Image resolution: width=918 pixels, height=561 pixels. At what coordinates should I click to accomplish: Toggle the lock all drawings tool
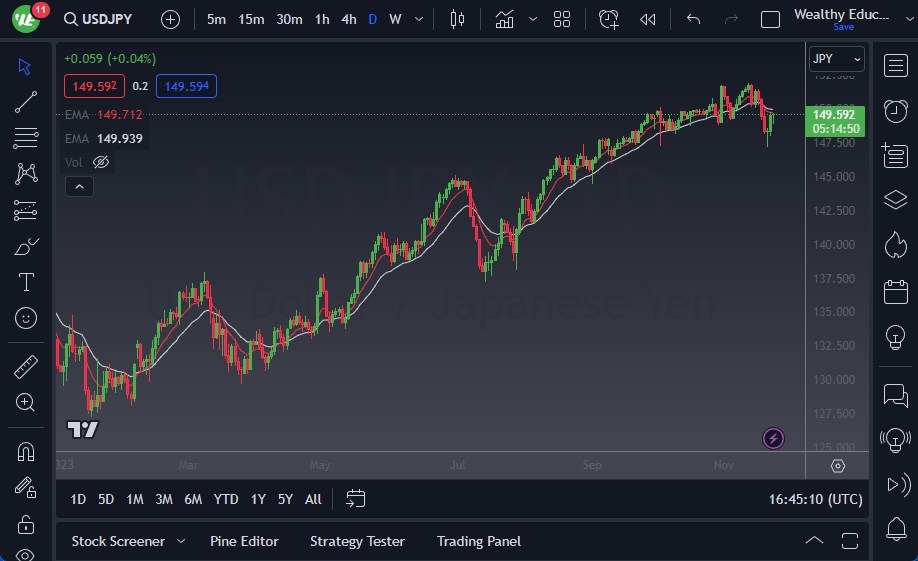point(26,524)
